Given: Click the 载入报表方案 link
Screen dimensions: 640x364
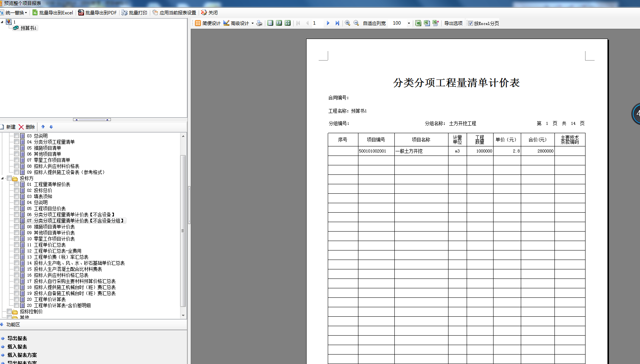Looking at the screenshot, I should tap(22, 355).
